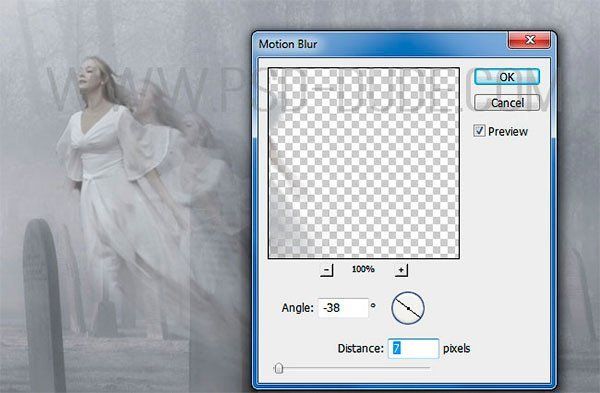Screen dimensions: 600x393
Task: Click the 100% zoom level text
Action: coord(363,269)
